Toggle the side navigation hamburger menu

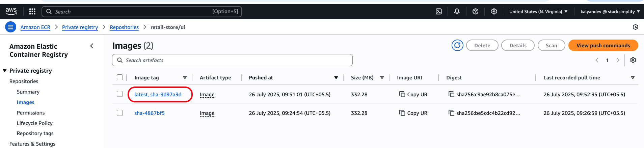[x=10, y=27]
